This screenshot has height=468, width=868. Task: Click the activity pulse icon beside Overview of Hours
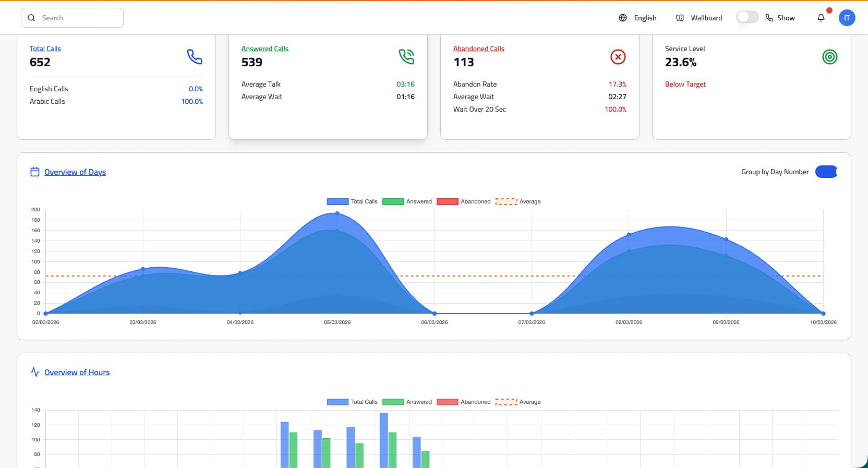35,372
